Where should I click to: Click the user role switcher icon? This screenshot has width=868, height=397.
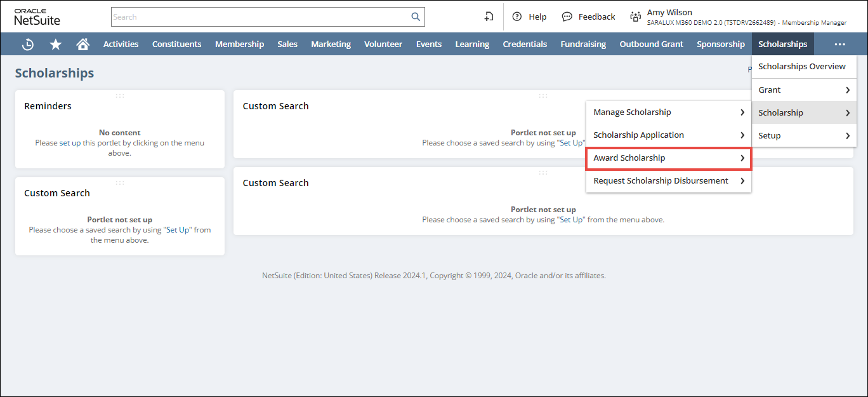(x=635, y=17)
